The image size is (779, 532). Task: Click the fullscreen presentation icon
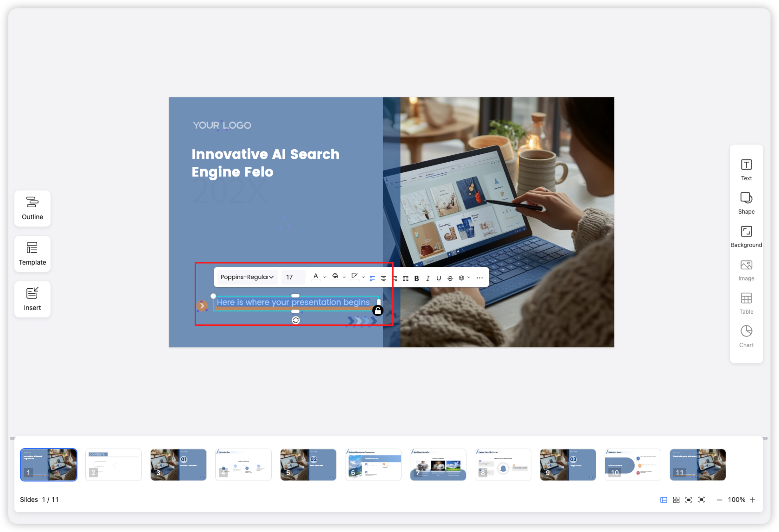pyautogui.click(x=702, y=500)
